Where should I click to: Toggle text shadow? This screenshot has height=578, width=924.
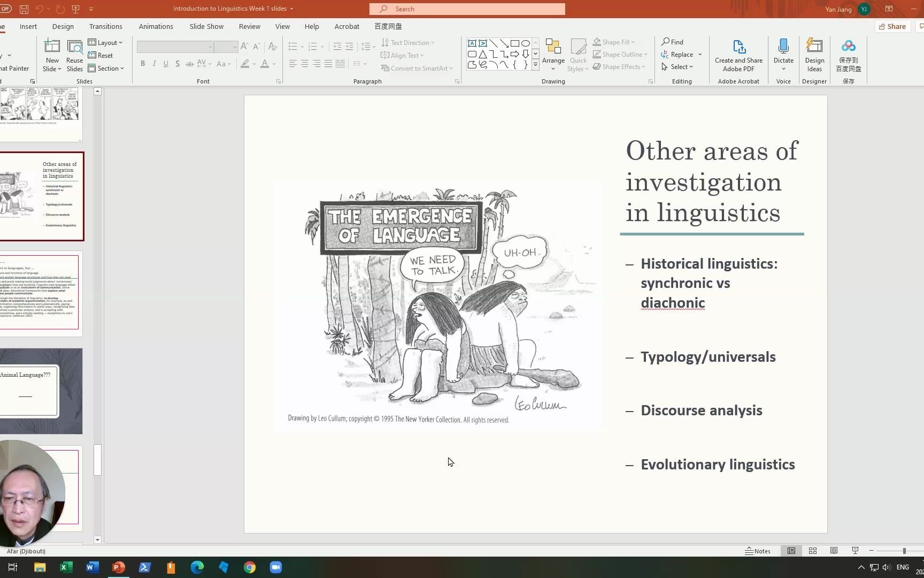point(178,64)
